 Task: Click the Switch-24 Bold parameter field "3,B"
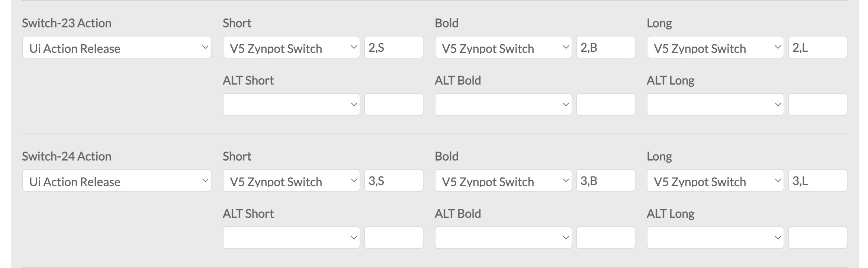(605, 181)
